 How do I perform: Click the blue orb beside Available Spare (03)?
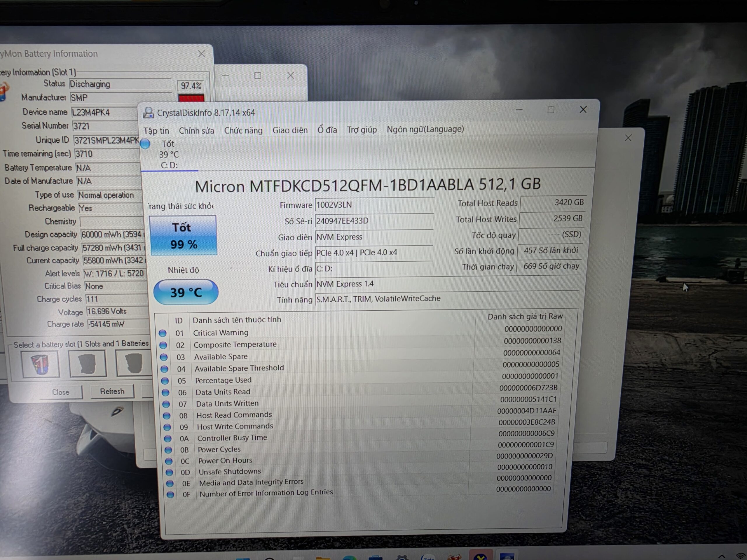pos(164,357)
